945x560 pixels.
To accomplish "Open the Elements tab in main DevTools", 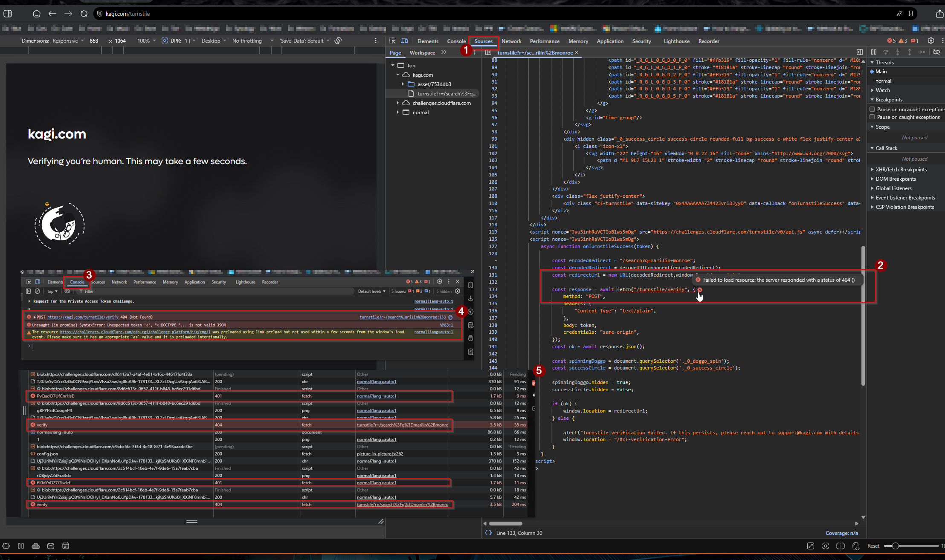I will pyautogui.click(x=428, y=41).
